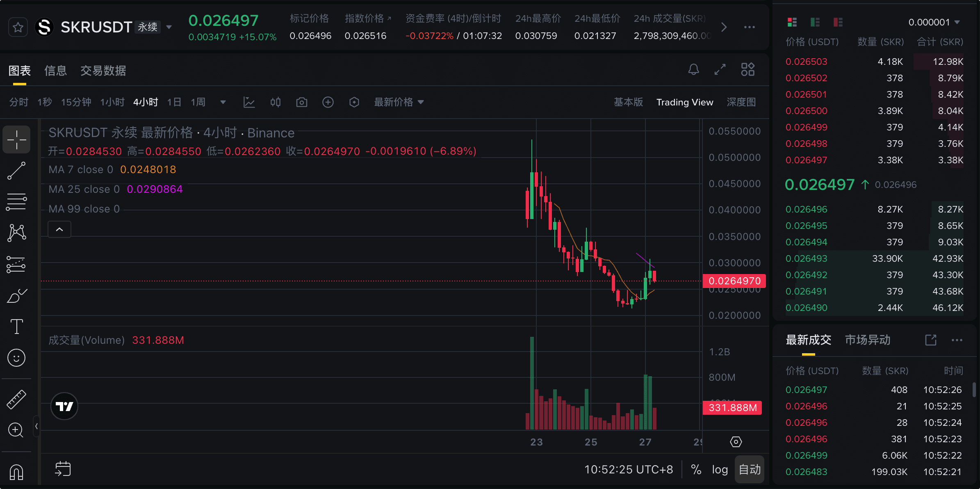
Task: Open the layout grid icon
Action: coord(748,69)
